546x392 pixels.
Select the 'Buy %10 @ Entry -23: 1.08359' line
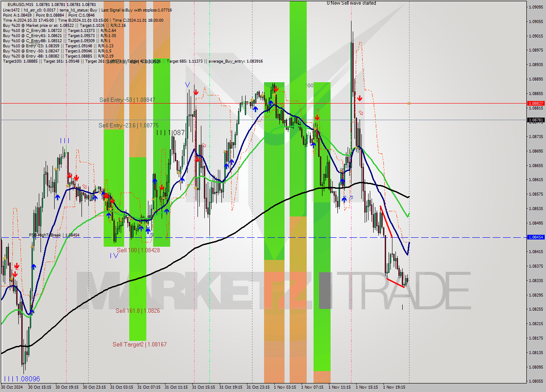click(58, 46)
